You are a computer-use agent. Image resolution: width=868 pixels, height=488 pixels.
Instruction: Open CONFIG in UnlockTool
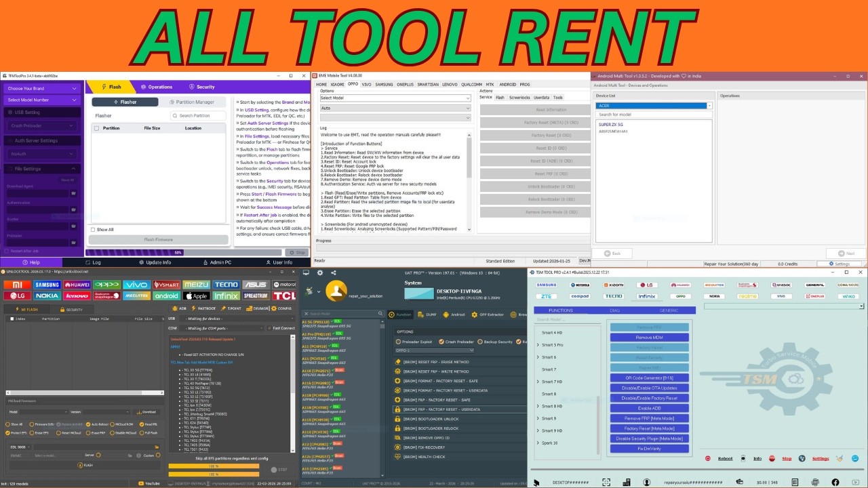coord(281,308)
